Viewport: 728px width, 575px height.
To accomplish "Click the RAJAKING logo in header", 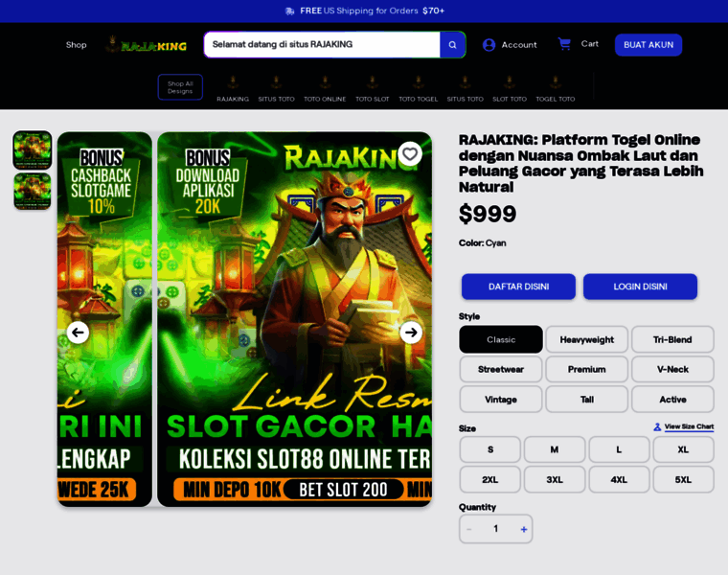I will click(147, 45).
